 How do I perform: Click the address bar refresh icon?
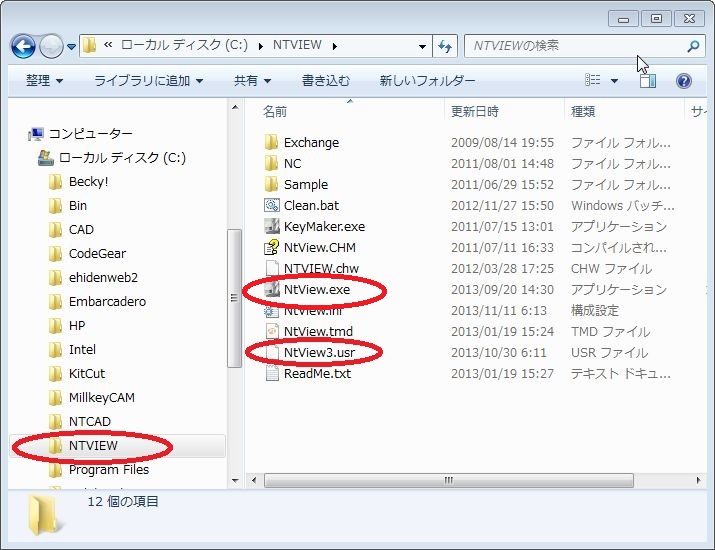tap(446, 46)
